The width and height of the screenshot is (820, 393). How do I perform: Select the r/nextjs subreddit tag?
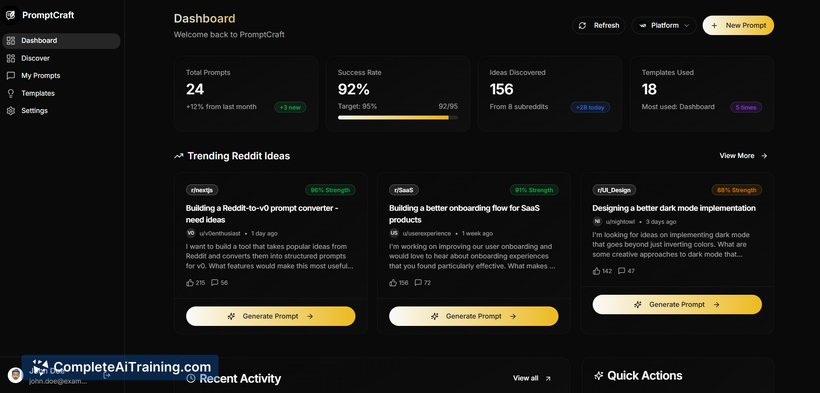202,190
